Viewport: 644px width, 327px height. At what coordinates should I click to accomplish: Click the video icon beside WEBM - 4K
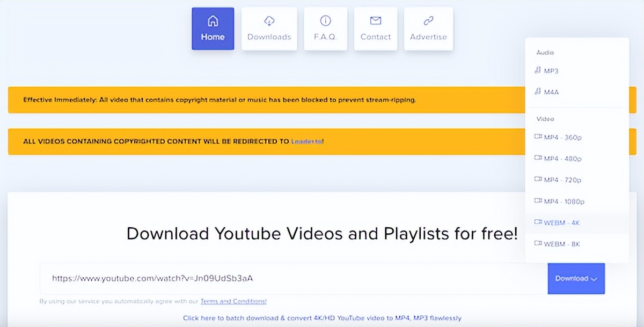[x=538, y=222]
